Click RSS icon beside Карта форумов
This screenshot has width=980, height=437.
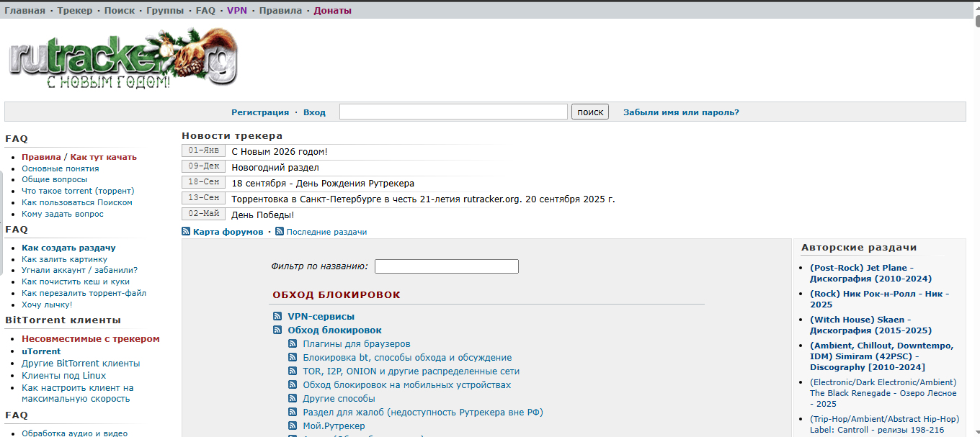(186, 232)
